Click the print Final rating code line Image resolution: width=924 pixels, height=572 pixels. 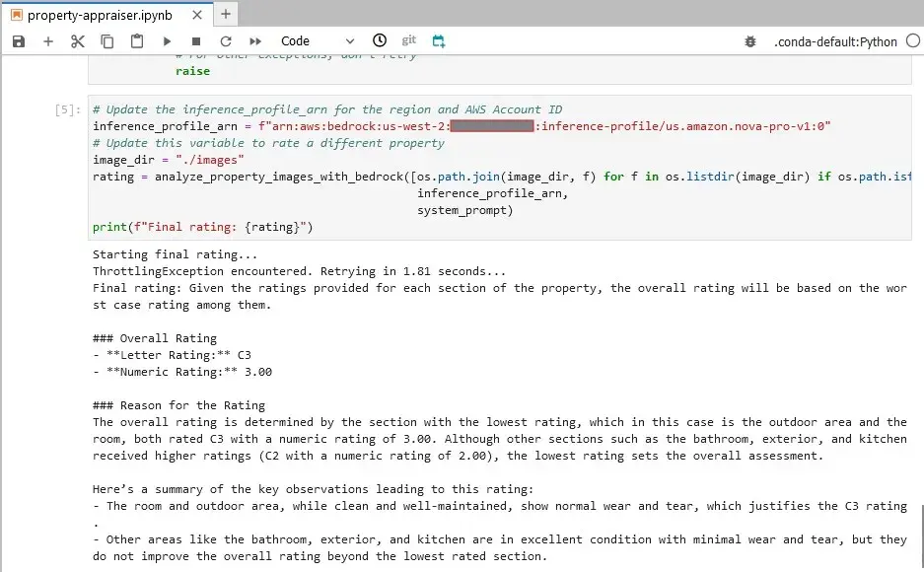tap(203, 227)
